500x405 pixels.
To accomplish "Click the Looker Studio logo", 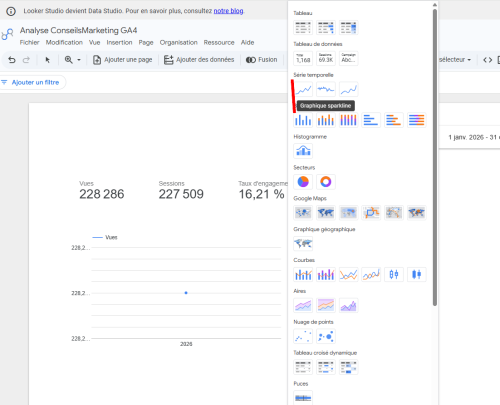I will click(7, 34).
